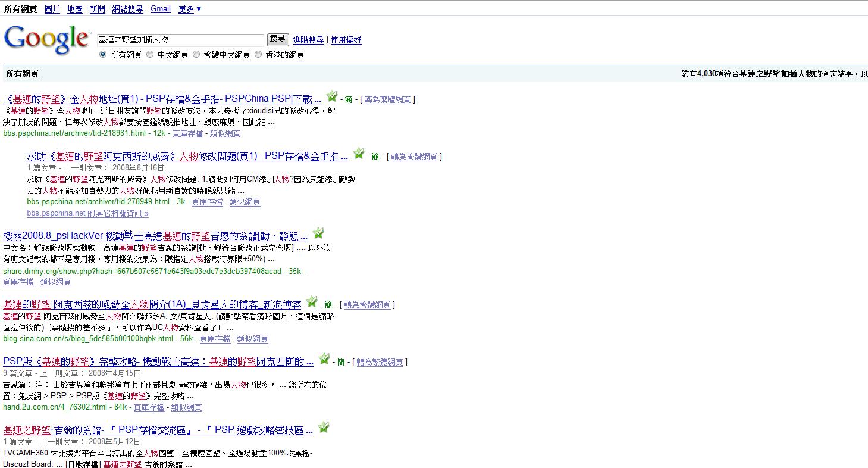Image resolution: width=868 pixels, height=468 pixels.
Task: Click URL text bbs.pspchina.net/archiver/tid-218981.html
Action: tap(74, 133)
